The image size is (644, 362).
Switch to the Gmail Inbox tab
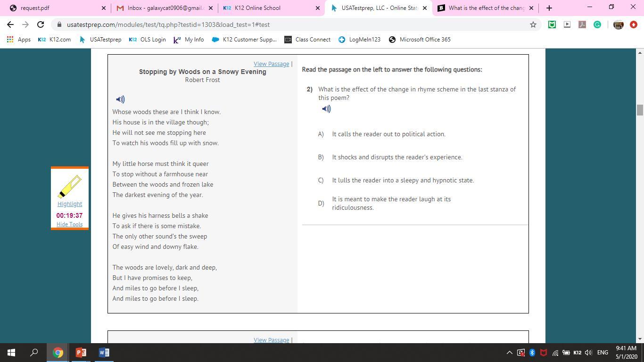point(163,8)
